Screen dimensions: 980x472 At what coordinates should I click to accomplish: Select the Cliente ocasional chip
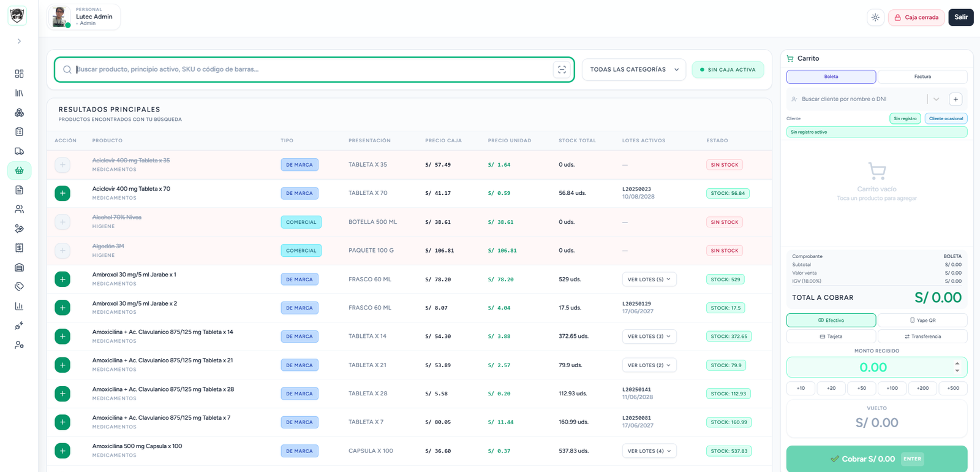[946, 118]
